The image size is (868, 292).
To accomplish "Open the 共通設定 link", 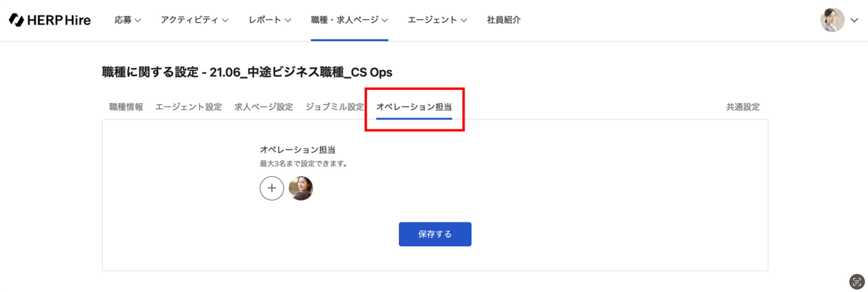I will coord(743,107).
